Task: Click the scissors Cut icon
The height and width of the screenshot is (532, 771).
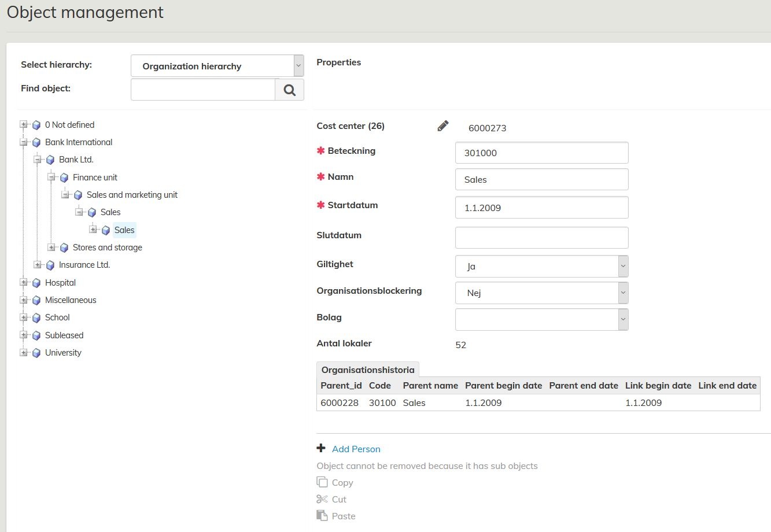Action: click(322, 499)
